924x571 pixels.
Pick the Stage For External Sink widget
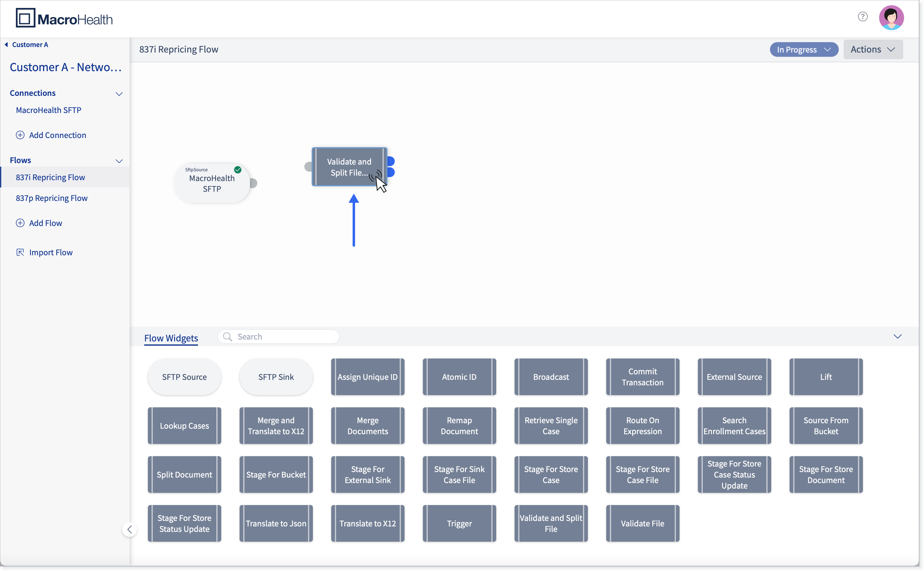368,474
